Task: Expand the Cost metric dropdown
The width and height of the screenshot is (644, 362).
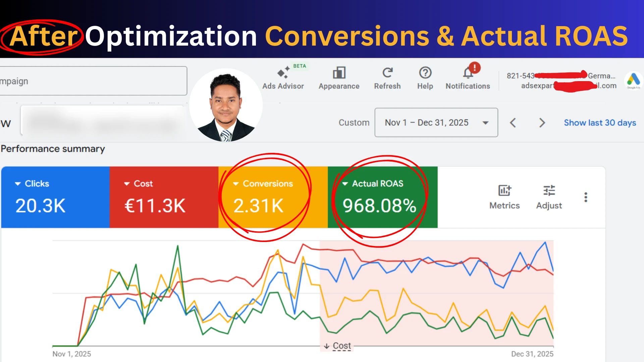Action: (127, 184)
